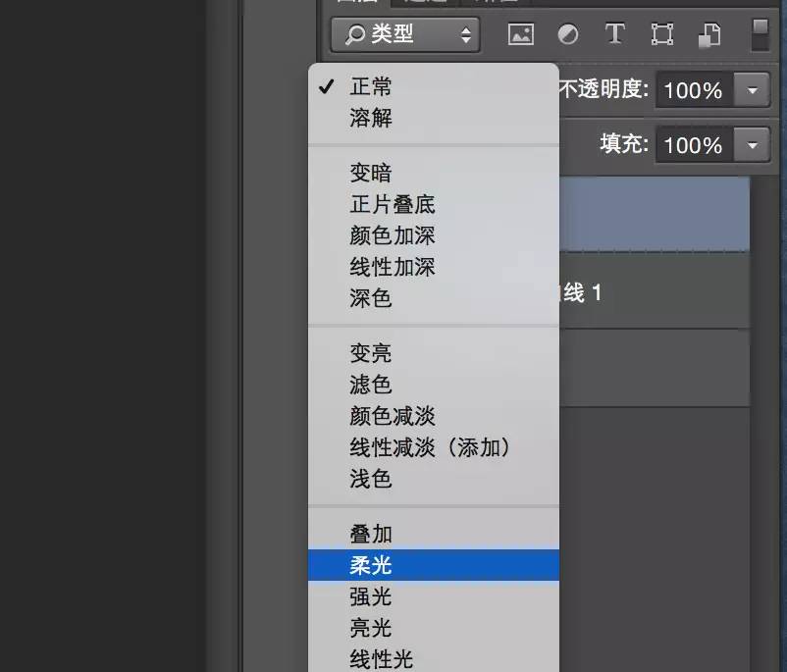Filter for smart objects icon
The image size is (787, 672).
[709, 35]
